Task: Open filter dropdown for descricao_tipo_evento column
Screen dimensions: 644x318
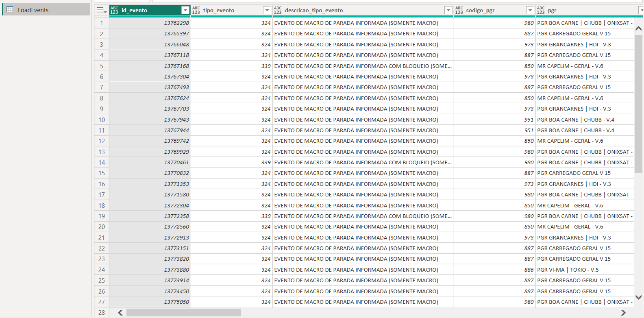Action: [448, 10]
